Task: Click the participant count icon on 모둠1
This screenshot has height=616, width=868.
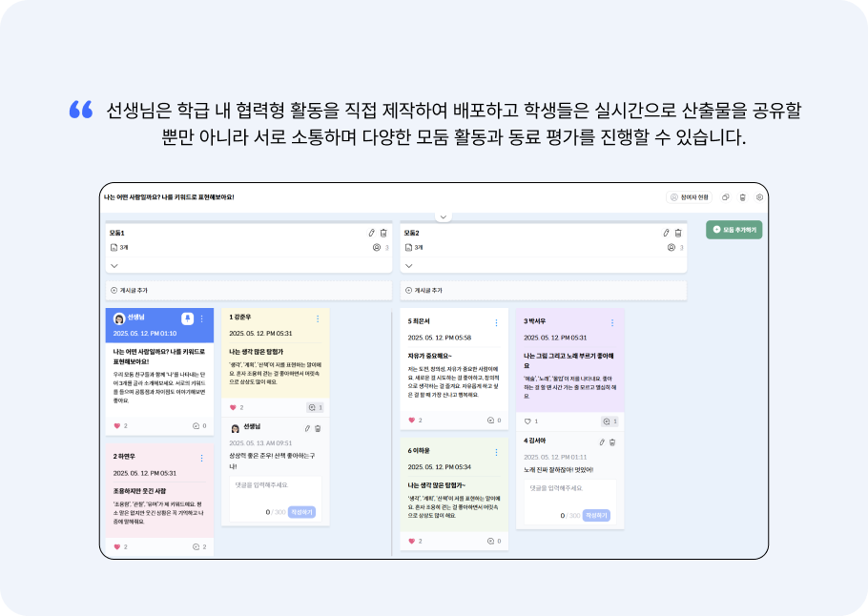Action: click(376, 246)
